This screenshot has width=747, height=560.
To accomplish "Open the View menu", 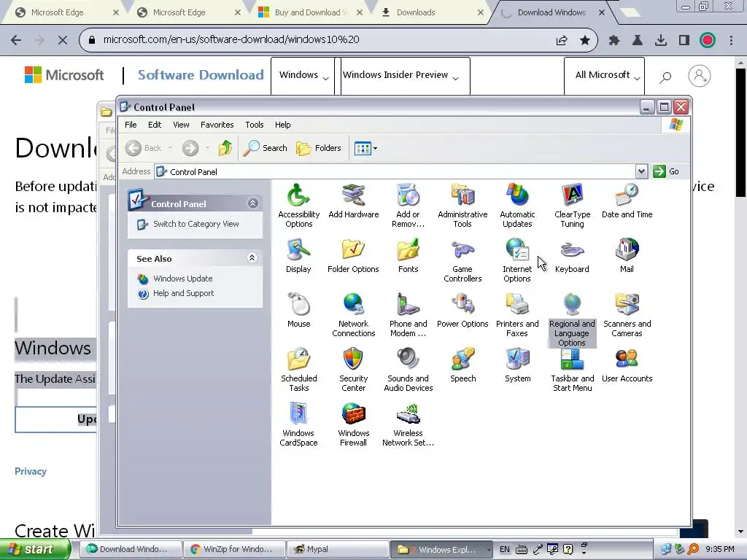I will (181, 125).
